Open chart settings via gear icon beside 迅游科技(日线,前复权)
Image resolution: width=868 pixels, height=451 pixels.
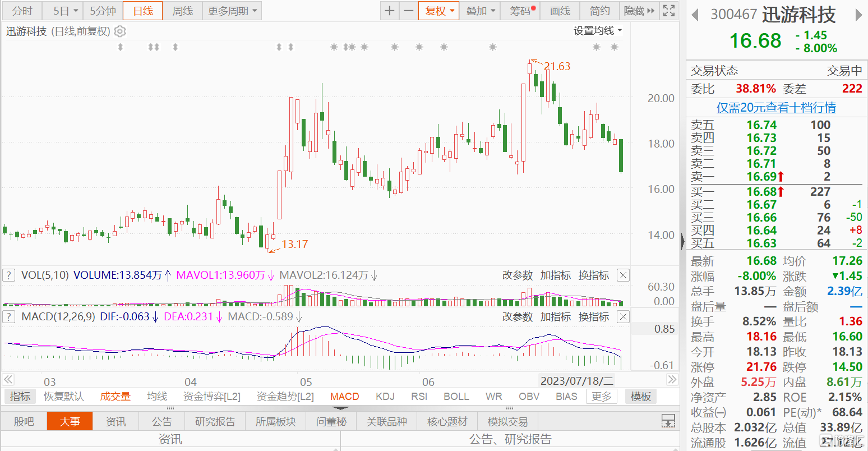tap(119, 32)
